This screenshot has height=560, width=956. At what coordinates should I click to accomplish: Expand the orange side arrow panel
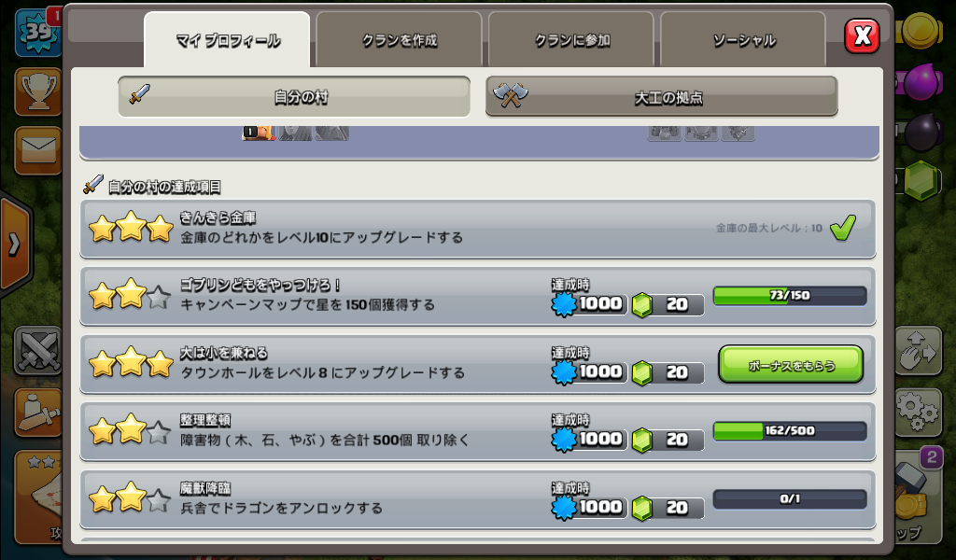pyautogui.click(x=15, y=245)
